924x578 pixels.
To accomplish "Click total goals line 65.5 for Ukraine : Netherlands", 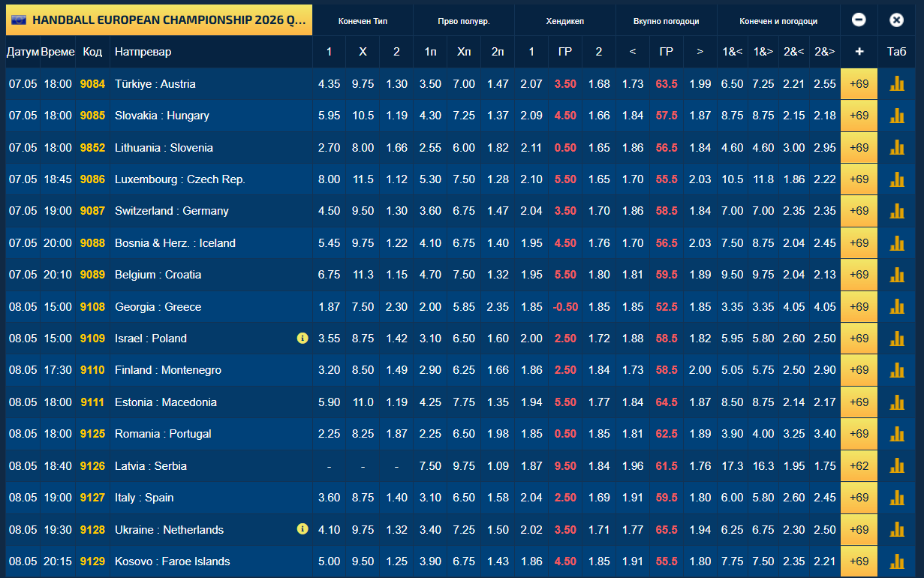I will coord(667,530).
